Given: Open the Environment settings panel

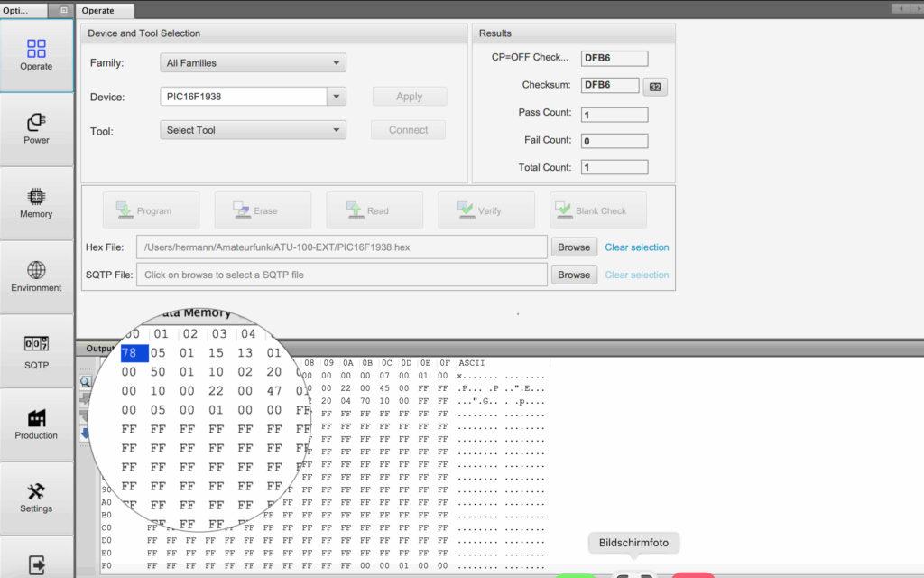Looking at the screenshot, I should pyautogui.click(x=36, y=276).
